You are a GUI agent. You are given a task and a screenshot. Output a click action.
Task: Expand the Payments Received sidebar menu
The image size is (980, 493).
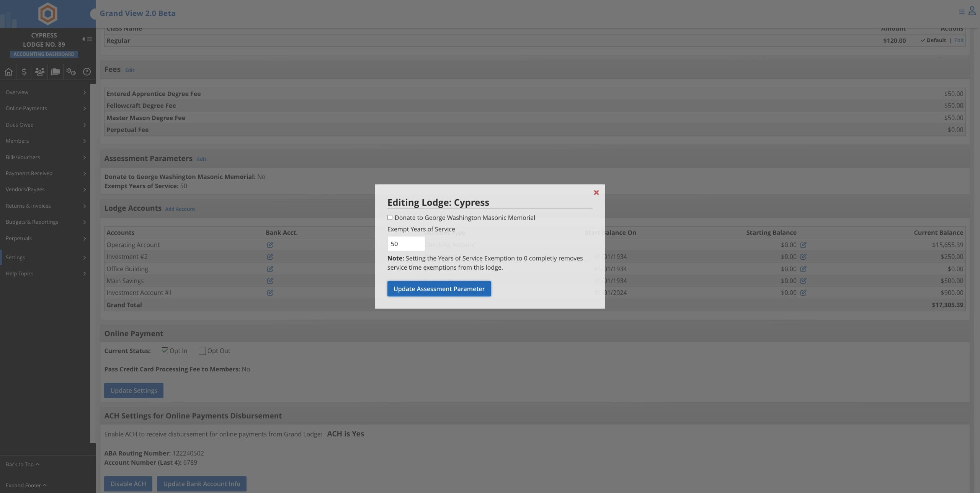point(45,173)
